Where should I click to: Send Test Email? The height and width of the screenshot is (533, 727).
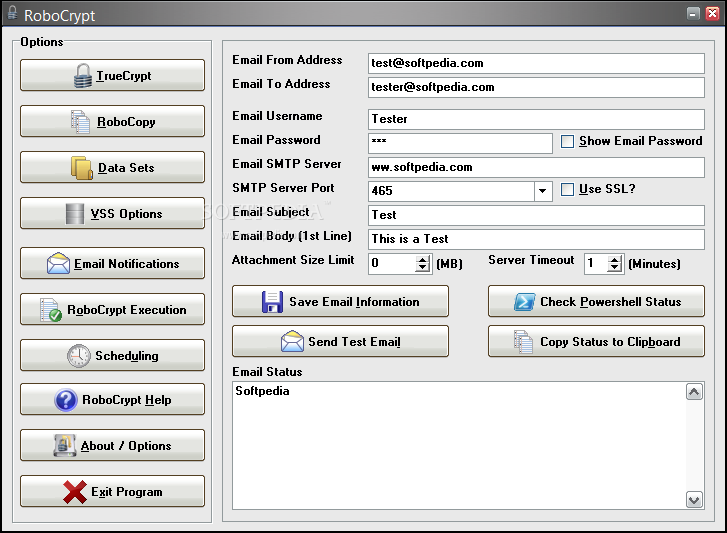[340, 341]
